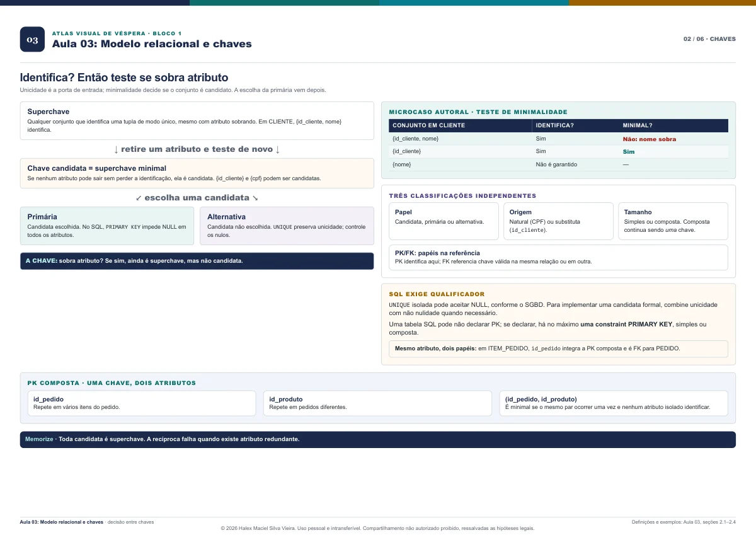Click the text "Repete em pedidos diferentes."

(x=308, y=407)
